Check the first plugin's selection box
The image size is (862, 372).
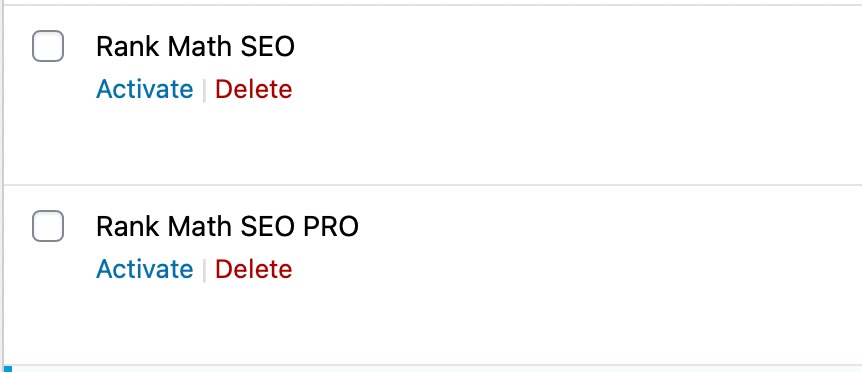click(x=48, y=46)
